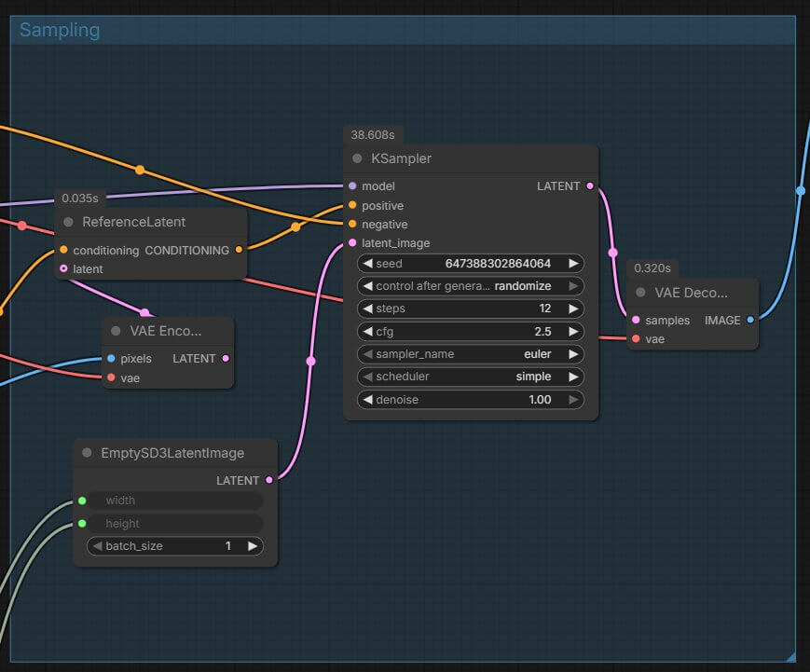
Task: Click EmptySD3LatentImage height input socket
Action: pos(82,524)
